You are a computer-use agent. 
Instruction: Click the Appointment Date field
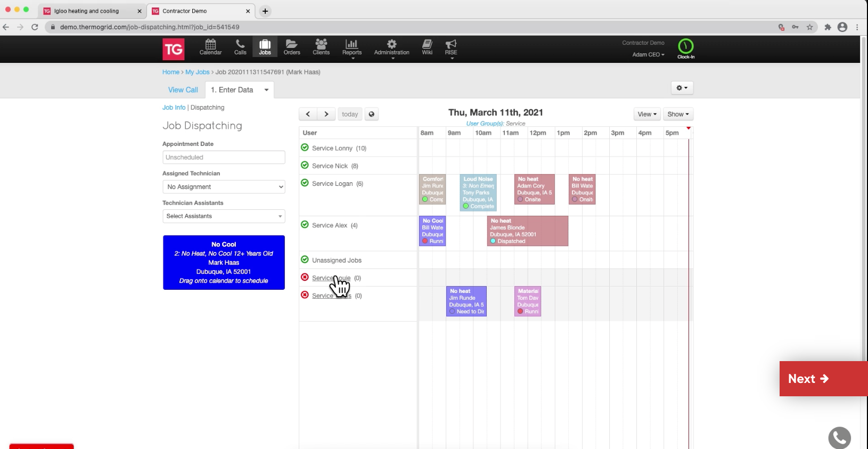coord(224,157)
